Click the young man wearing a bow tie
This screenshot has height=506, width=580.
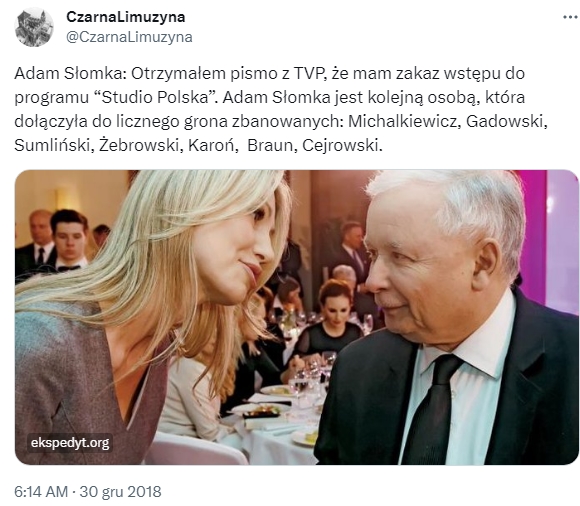pos(69,240)
